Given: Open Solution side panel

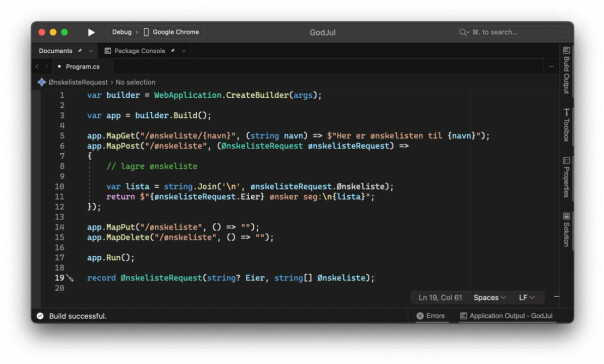Looking at the screenshot, I should 566,230.
